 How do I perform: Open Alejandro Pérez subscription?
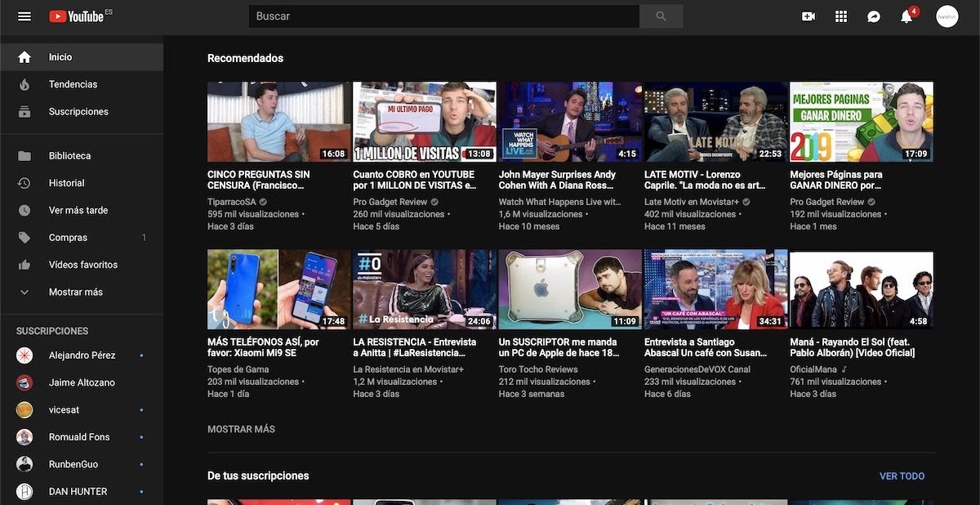82,355
